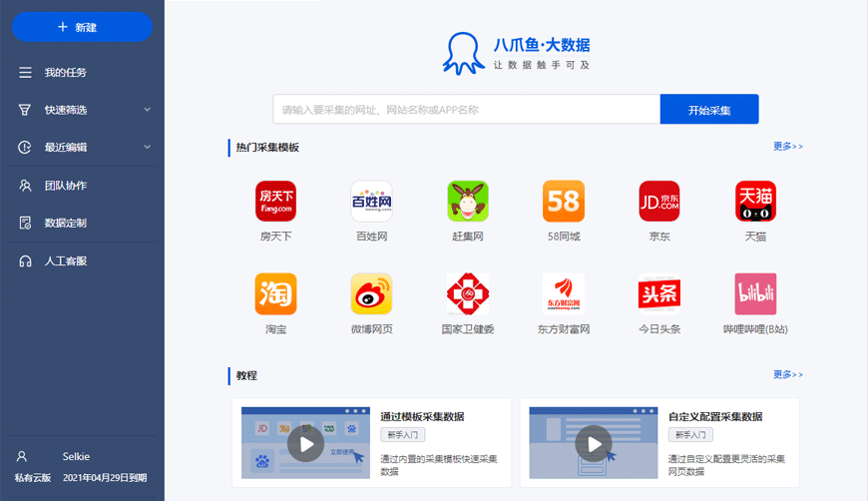The image size is (868, 501).
Task: Open the 淘宝 template icon
Action: point(275,294)
